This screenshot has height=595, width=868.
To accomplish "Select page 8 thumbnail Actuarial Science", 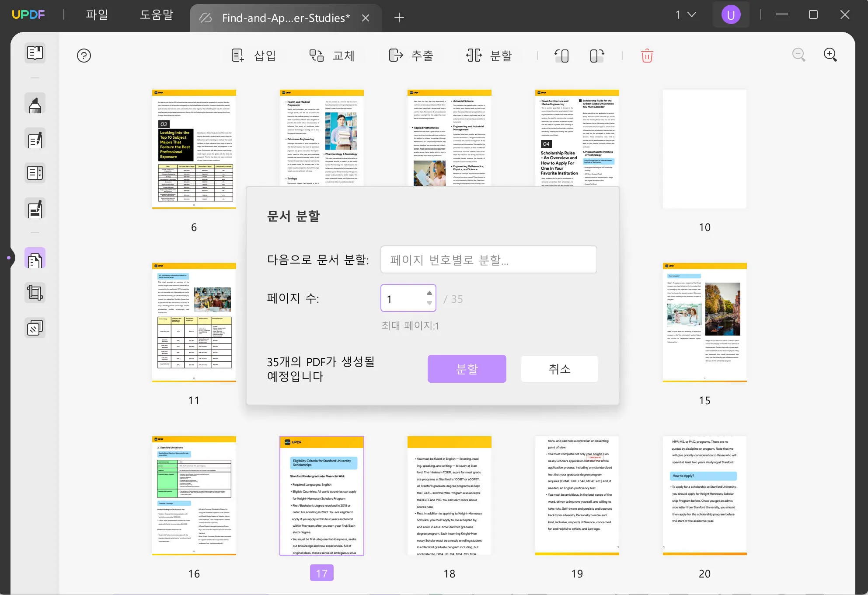I will pos(450,138).
